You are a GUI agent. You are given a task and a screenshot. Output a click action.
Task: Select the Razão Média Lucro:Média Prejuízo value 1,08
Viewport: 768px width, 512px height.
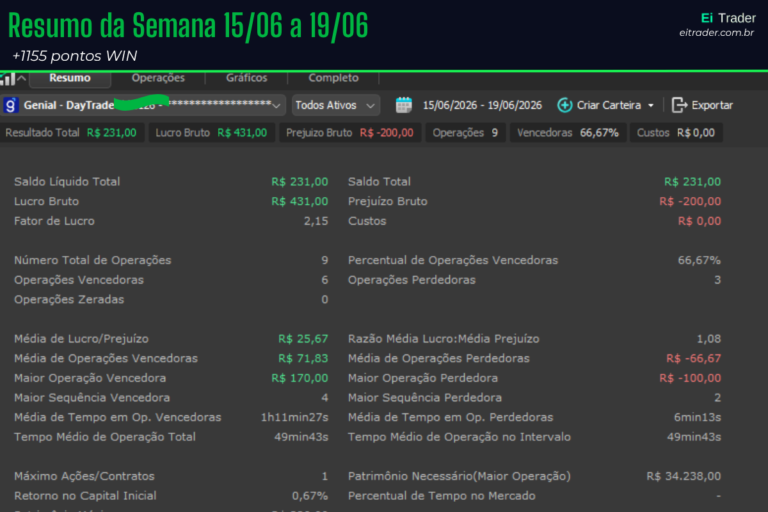coord(709,339)
